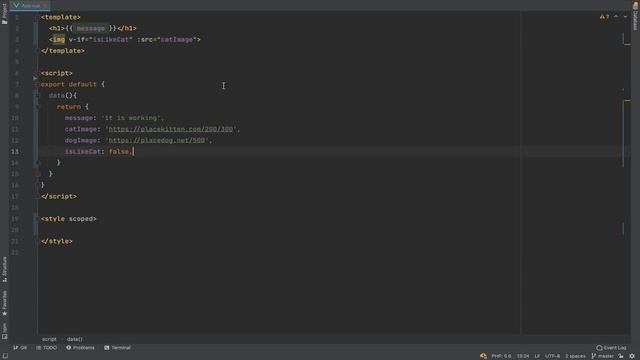This screenshot has width=640, height=360.
Task: Collapse the template block fold marker
Action: pos(37,17)
